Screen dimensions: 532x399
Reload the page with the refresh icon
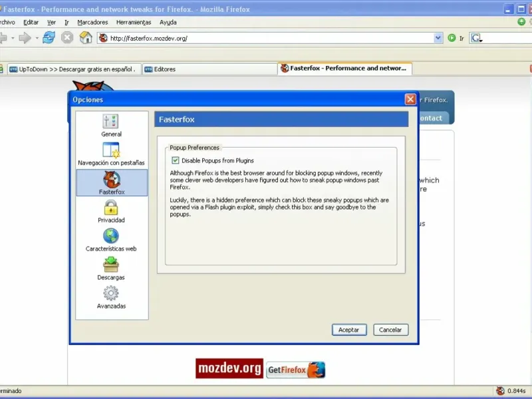pos(49,38)
